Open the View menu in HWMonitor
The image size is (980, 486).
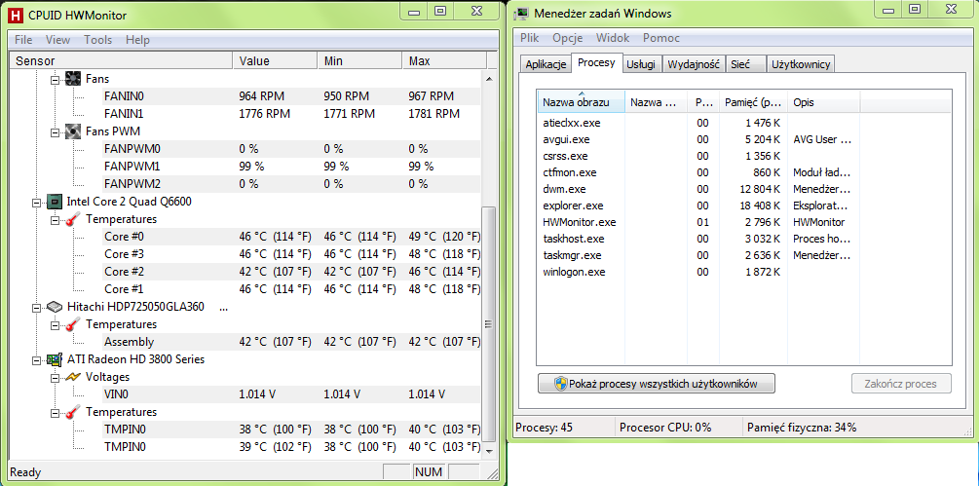coord(57,39)
